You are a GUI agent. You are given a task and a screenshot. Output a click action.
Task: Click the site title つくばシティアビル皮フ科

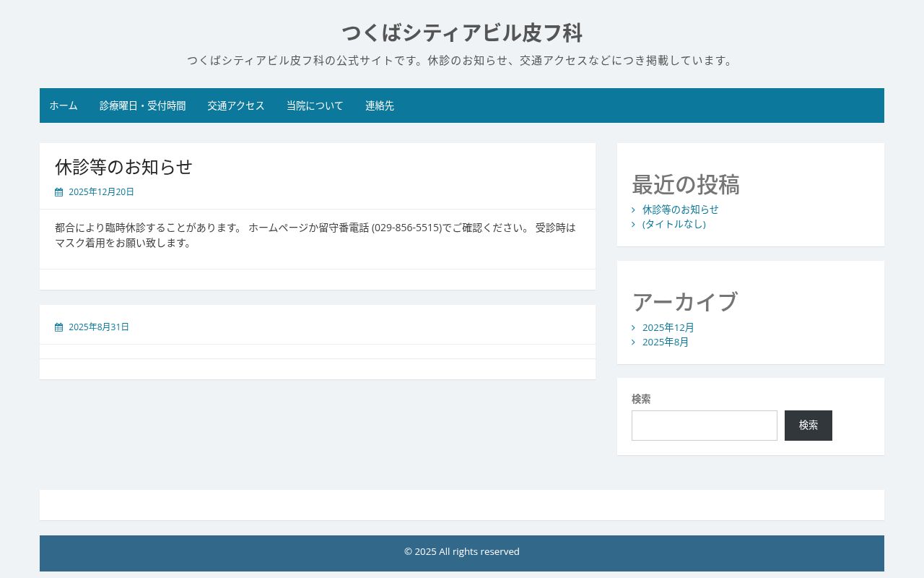[x=462, y=33]
